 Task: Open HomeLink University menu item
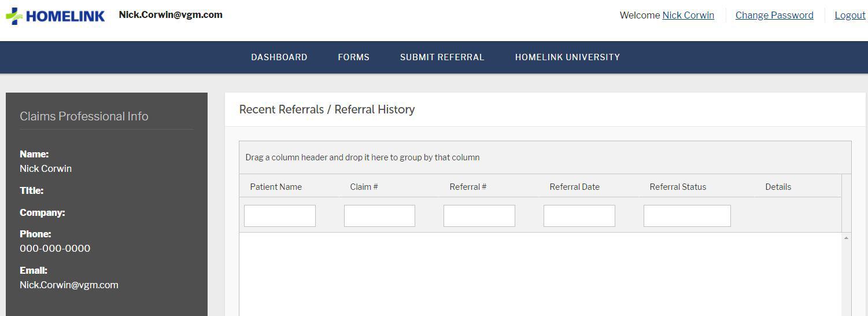pyautogui.click(x=567, y=57)
